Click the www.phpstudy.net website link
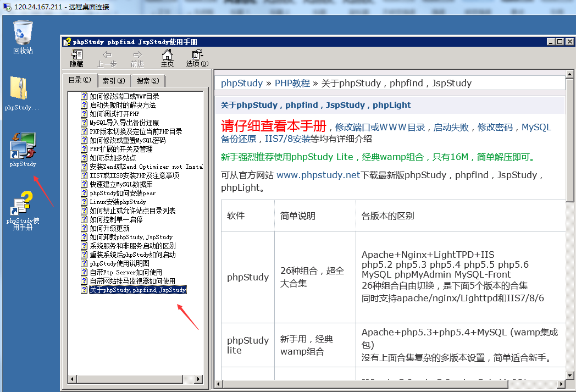Viewport: 576px width, 392px height. tap(318, 175)
